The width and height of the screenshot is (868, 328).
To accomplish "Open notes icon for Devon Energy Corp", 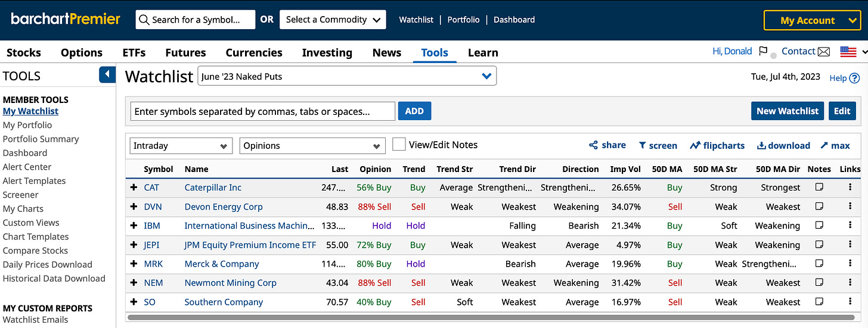I will pos(819,206).
